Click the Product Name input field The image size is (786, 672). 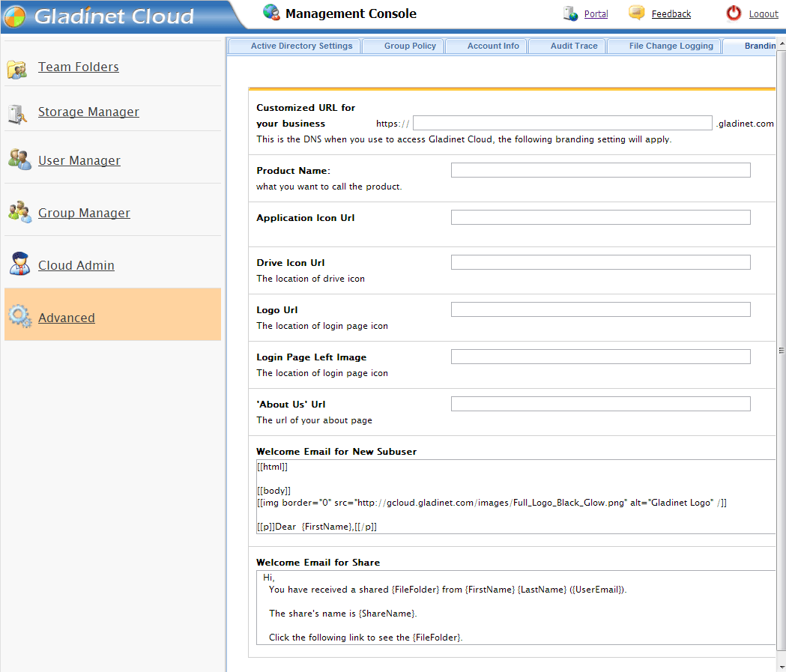coord(600,170)
